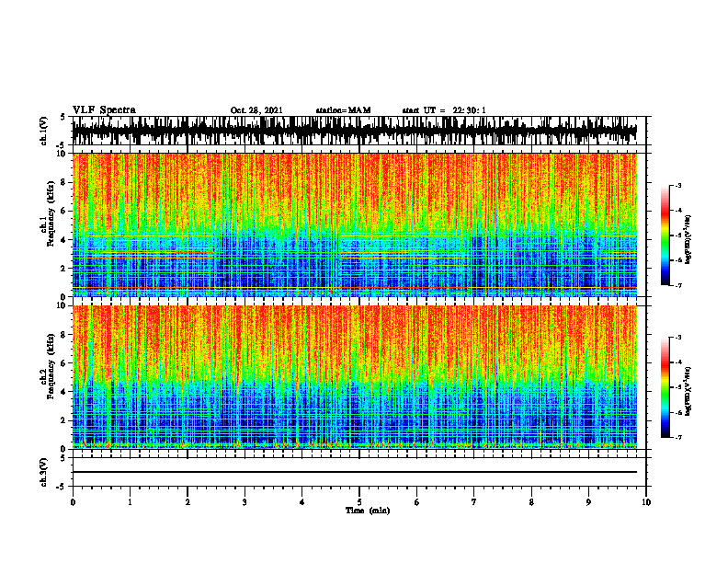Click the ch.2 color scale bar

[x=665, y=387]
